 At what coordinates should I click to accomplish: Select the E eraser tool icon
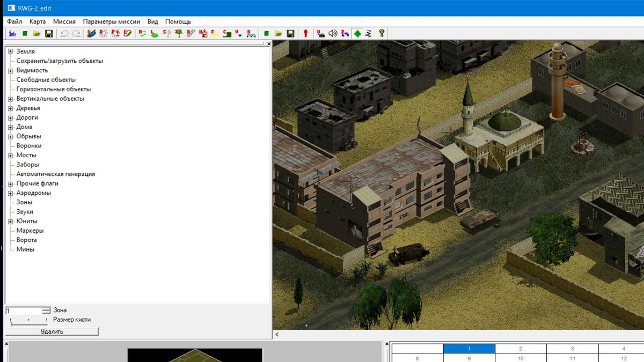tap(128, 33)
